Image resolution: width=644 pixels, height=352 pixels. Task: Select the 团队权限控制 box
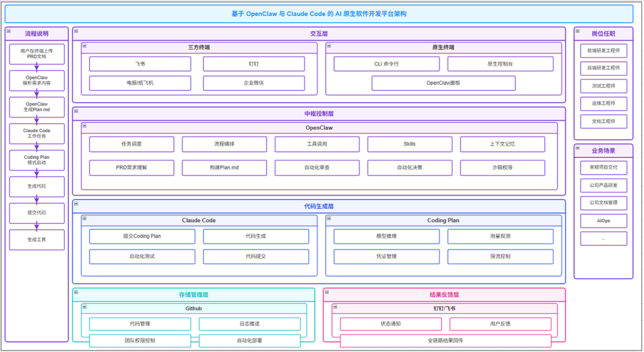click(140, 341)
